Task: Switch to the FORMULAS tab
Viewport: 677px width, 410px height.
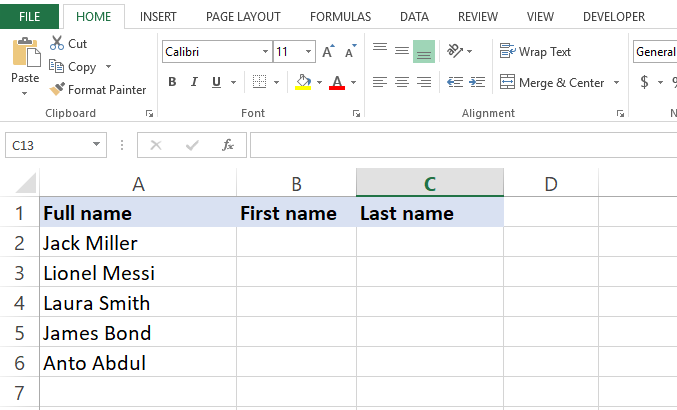Action: pos(340,16)
